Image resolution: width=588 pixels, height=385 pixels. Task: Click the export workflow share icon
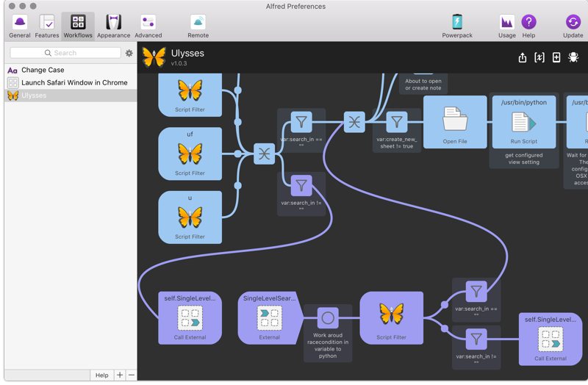(523, 57)
